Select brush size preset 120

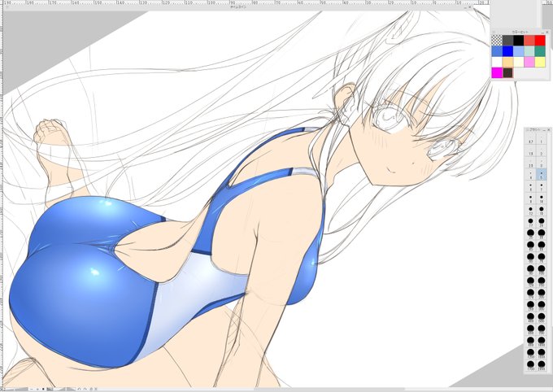[x=530, y=282]
